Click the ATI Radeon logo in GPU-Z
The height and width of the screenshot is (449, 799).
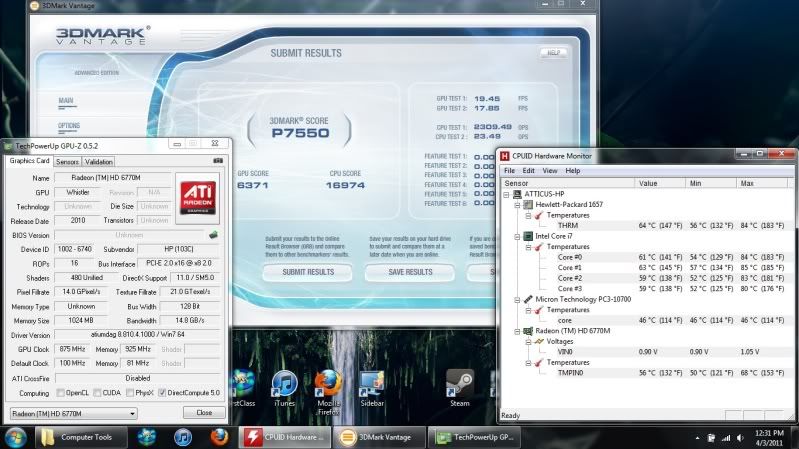(x=197, y=198)
